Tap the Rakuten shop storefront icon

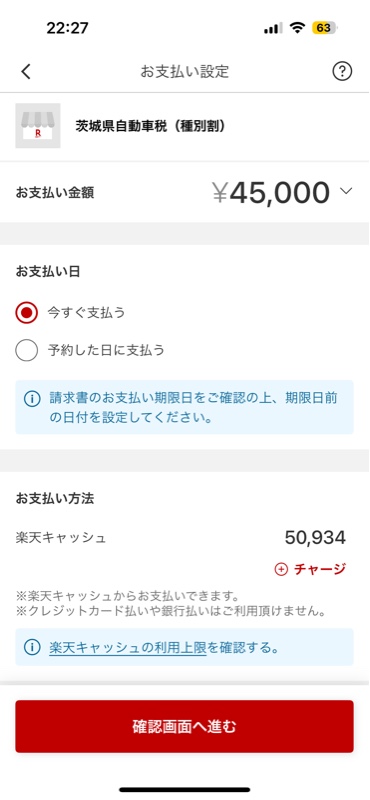38,126
